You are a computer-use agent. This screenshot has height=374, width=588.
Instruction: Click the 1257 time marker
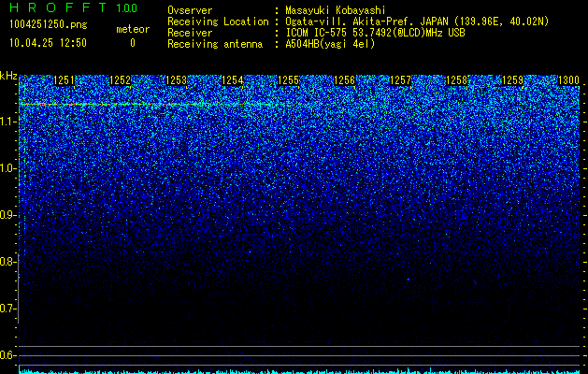click(x=400, y=80)
